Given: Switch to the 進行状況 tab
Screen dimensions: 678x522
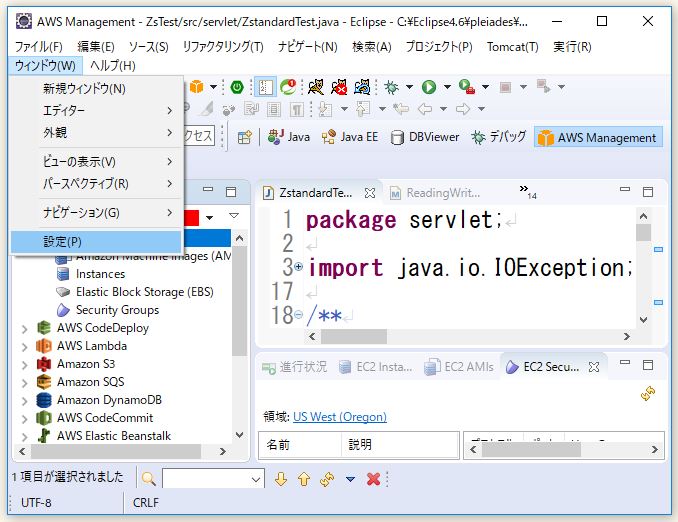Looking at the screenshot, I should [x=294, y=367].
